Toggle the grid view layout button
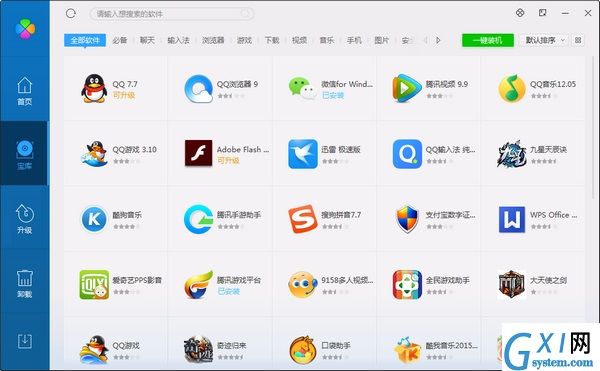The width and height of the screenshot is (600, 371). (578, 40)
